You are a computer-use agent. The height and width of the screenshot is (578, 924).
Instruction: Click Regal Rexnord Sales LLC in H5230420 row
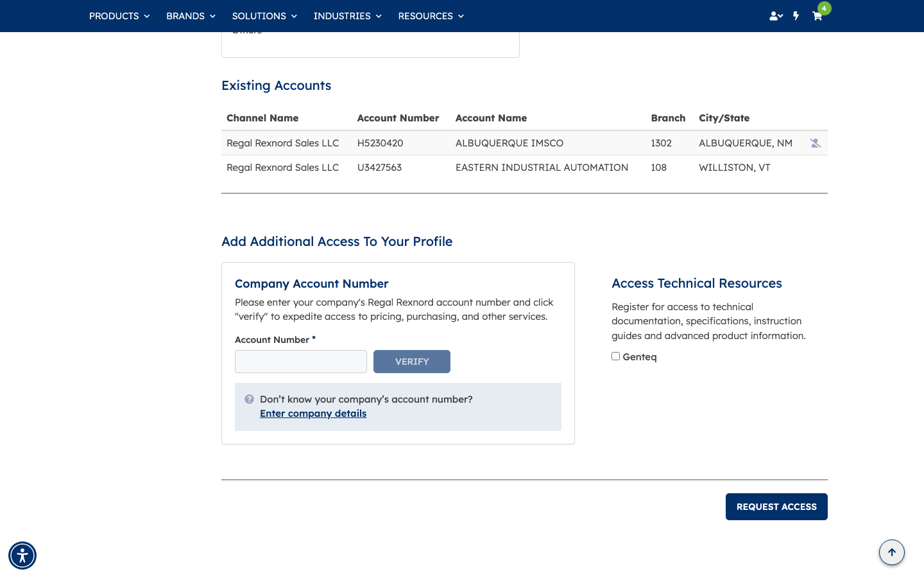(x=282, y=143)
